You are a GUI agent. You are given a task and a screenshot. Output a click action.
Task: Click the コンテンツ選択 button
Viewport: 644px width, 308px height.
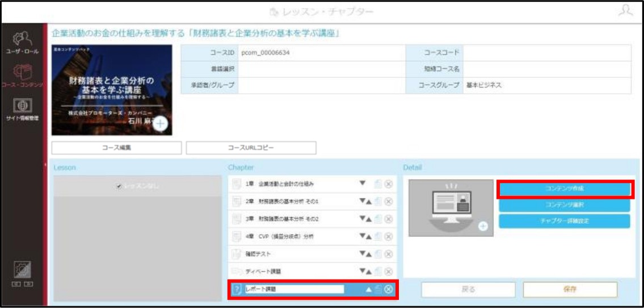click(x=565, y=205)
